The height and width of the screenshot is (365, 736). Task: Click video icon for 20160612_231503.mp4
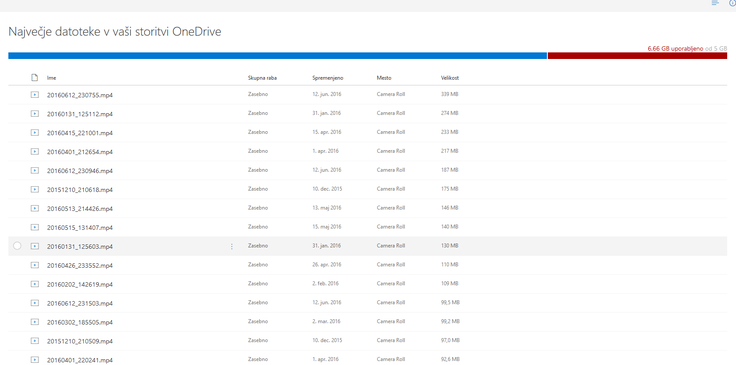pyautogui.click(x=34, y=303)
